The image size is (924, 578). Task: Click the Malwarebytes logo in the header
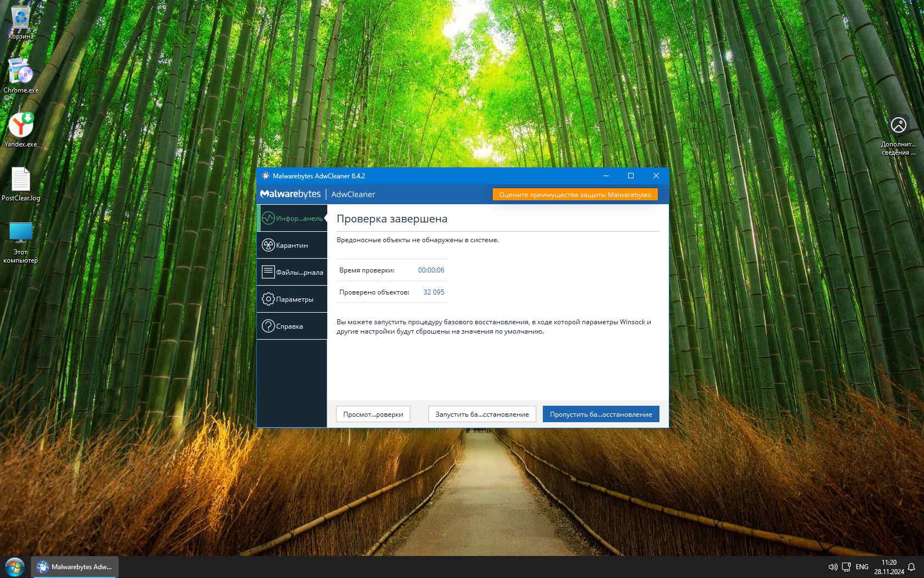click(x=290, y=194)
